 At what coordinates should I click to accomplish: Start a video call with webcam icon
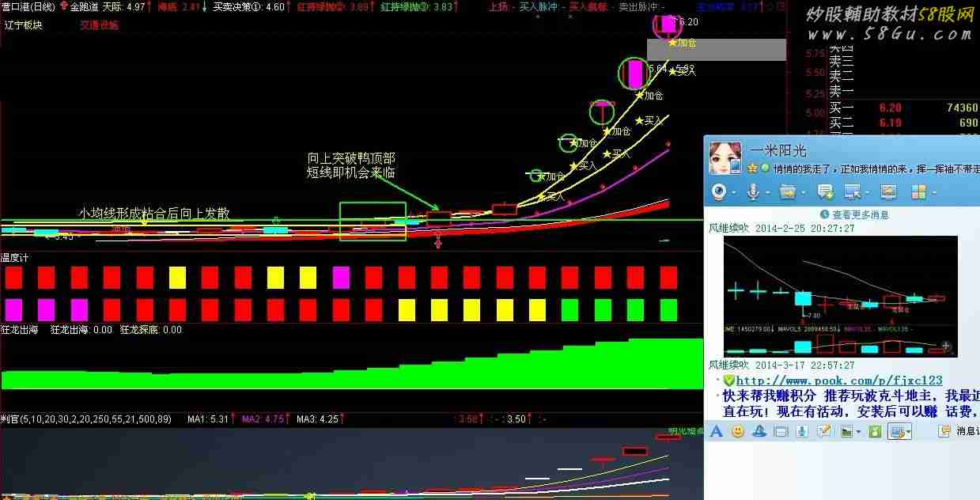(x=719, y=191)
